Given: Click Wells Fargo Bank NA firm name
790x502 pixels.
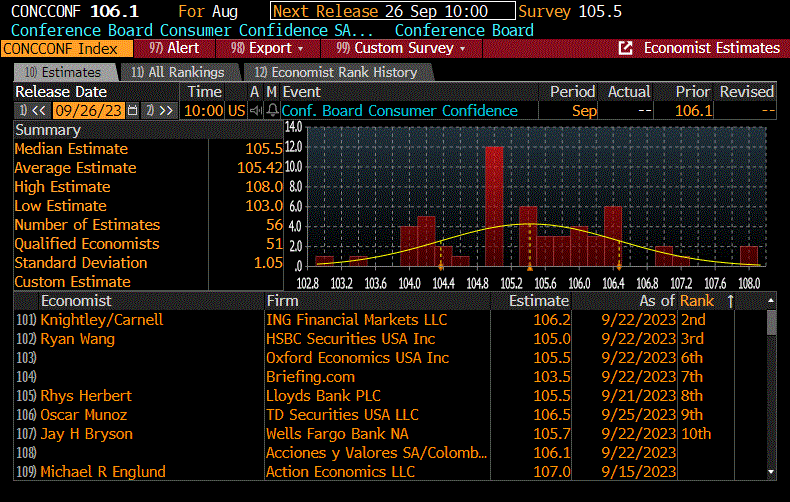Looking at the screenshot, I should 337,434.
